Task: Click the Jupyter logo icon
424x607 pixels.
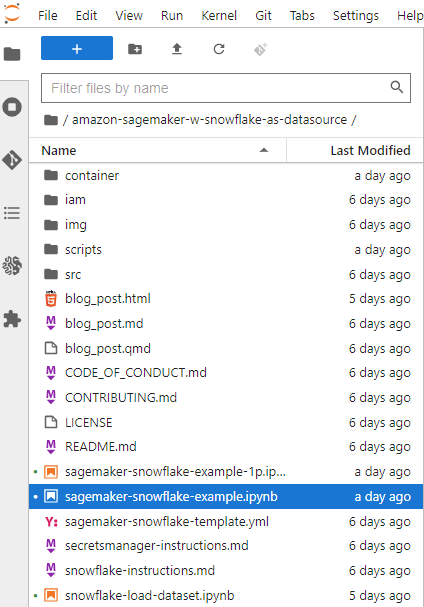Action: pyautogui.click(x=12, y=14)
